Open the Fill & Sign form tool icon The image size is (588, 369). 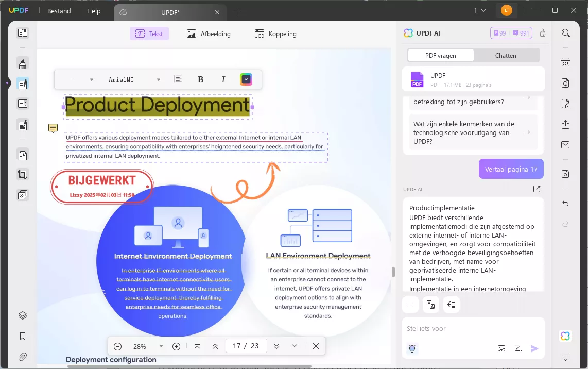(23, 125)
